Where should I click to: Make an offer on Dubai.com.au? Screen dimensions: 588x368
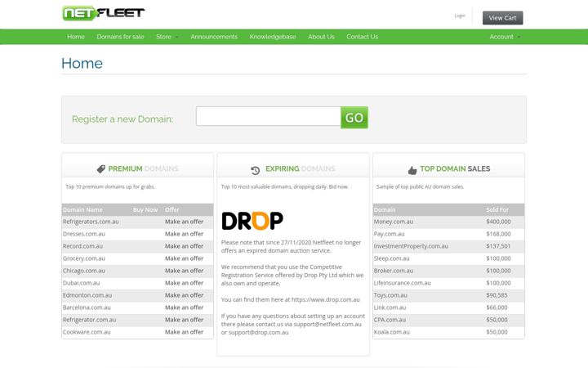(184, 283)
